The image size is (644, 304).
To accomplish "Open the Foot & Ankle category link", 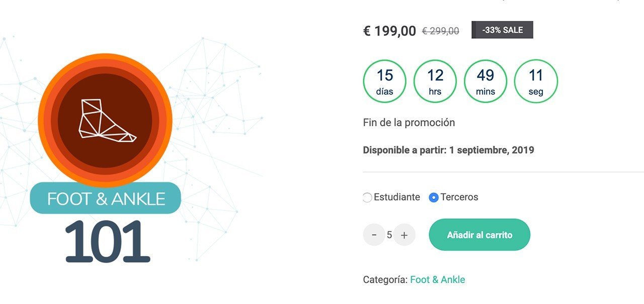I will [438, 280].
